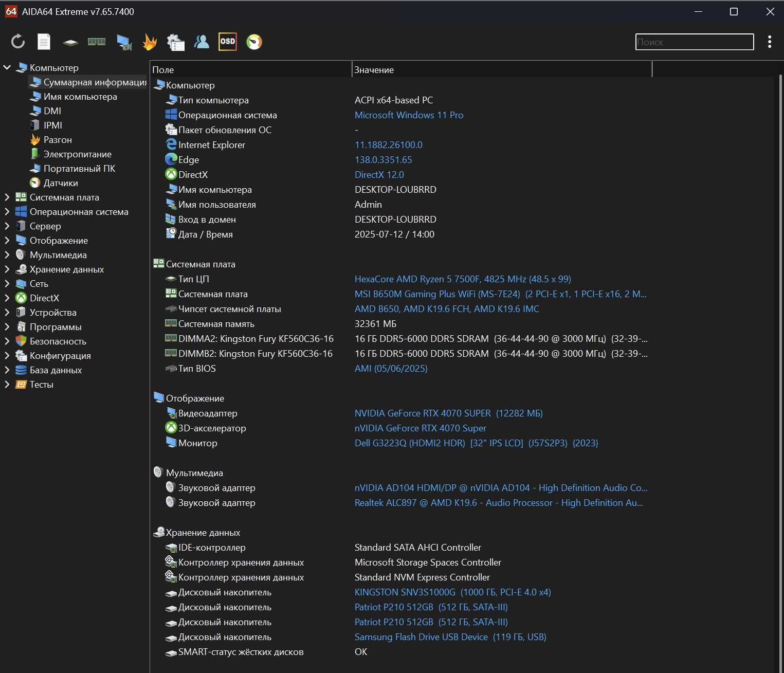This screenshot has width=784, height=673.
Task: Click the Тесты icon in sidebar
Action: (x=21, y=385)
